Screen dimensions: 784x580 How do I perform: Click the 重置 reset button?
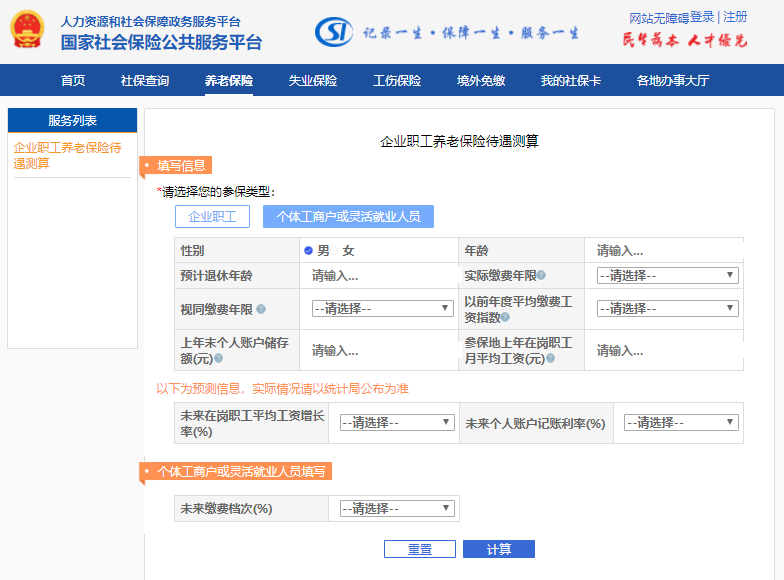(x=420, y=549)
